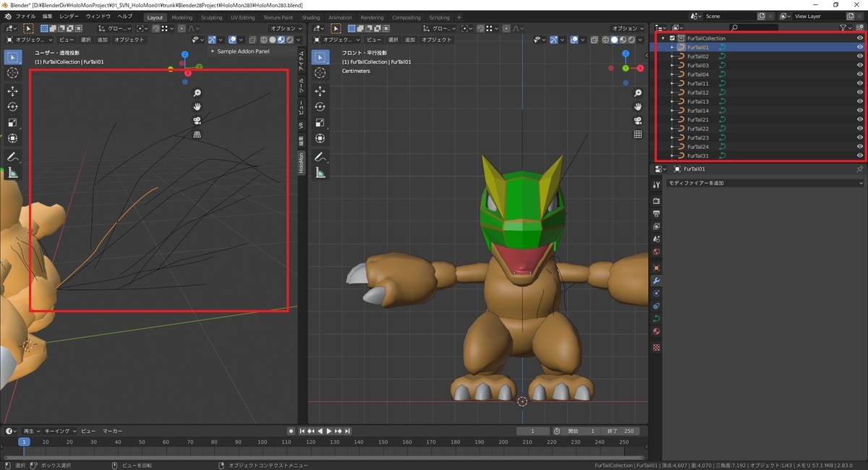Open the left viewport Options dropdown

(286, 28)
